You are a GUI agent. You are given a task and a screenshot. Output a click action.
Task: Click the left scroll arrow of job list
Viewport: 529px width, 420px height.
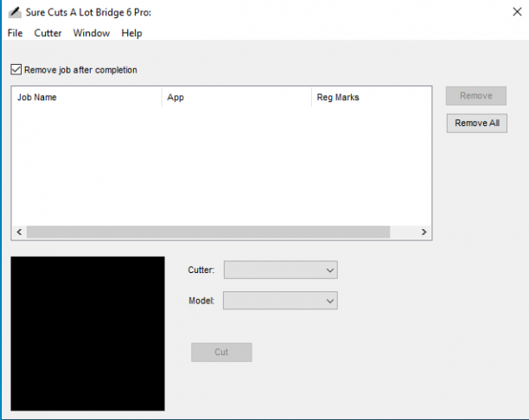click(19, 232)
